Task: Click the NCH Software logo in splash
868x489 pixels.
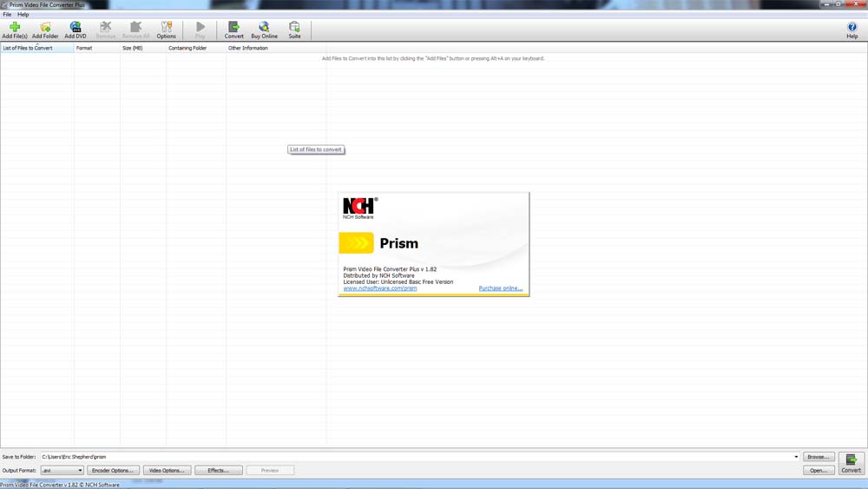Action: (360, 208)
